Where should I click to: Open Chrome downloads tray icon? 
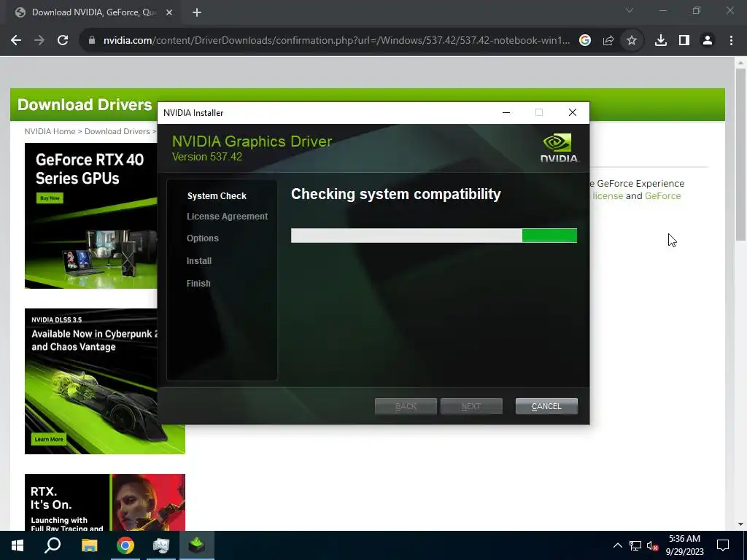661,41
